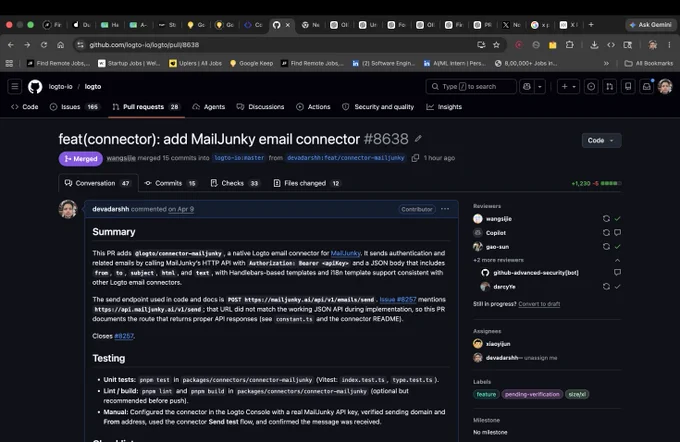
Task: Switch to the Agents tab
Action: tap(209, 107)
